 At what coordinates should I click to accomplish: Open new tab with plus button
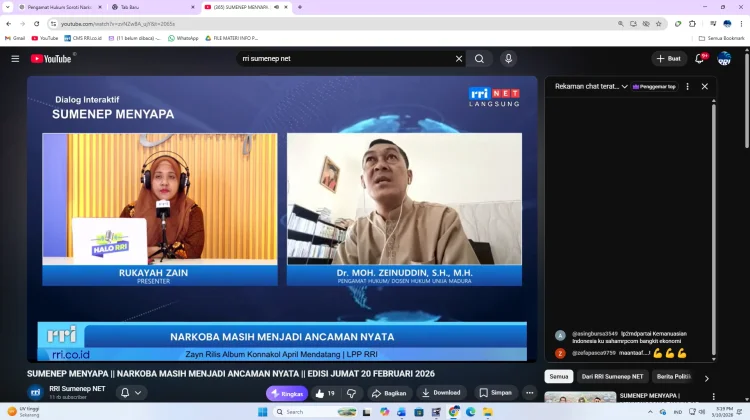pyautogui.click(x=300, y=7)
